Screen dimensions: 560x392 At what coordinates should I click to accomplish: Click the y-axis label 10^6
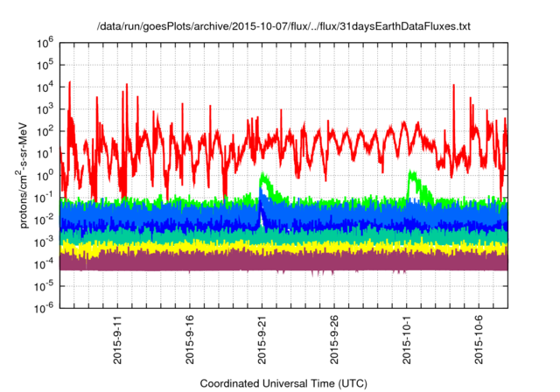click(45, 45)
